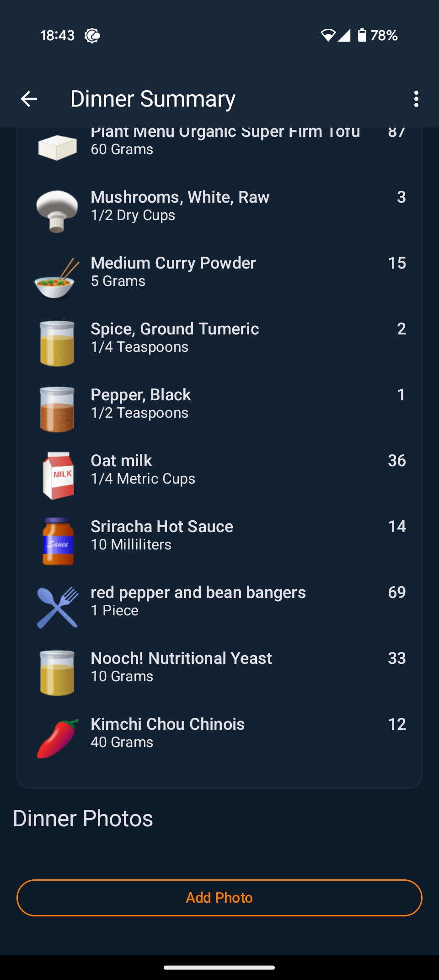
Task: Tap the white mushroom food icon
Action: coord(57,211)
